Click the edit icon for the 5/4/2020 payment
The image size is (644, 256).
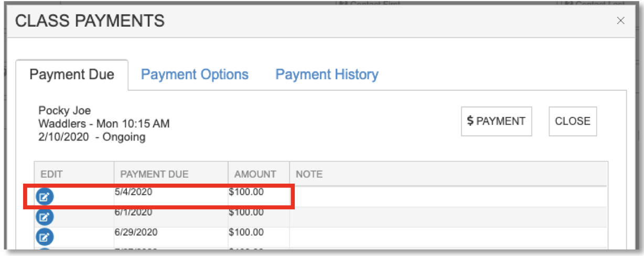coord(45,197)
